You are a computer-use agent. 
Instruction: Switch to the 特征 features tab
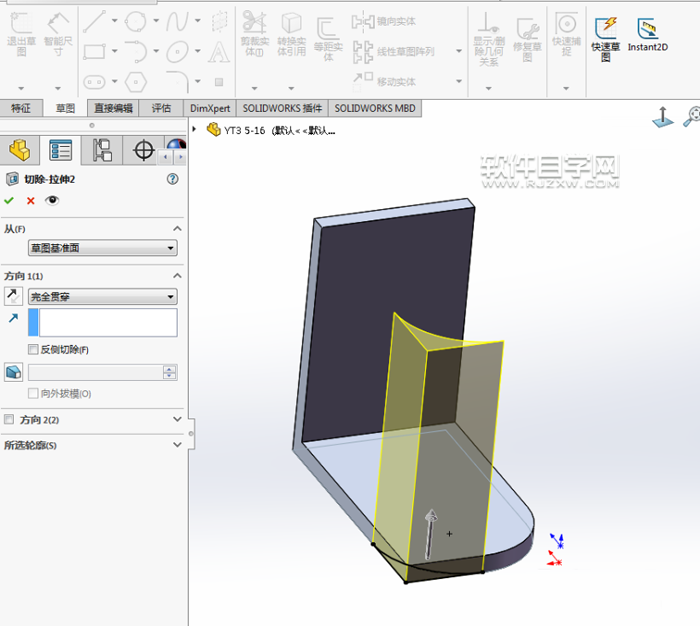[x=21, y=108]
